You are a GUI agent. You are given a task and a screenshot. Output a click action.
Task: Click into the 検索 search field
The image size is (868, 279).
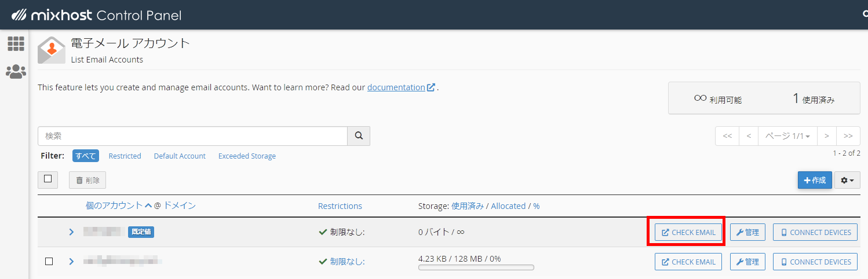coord(192,136)
